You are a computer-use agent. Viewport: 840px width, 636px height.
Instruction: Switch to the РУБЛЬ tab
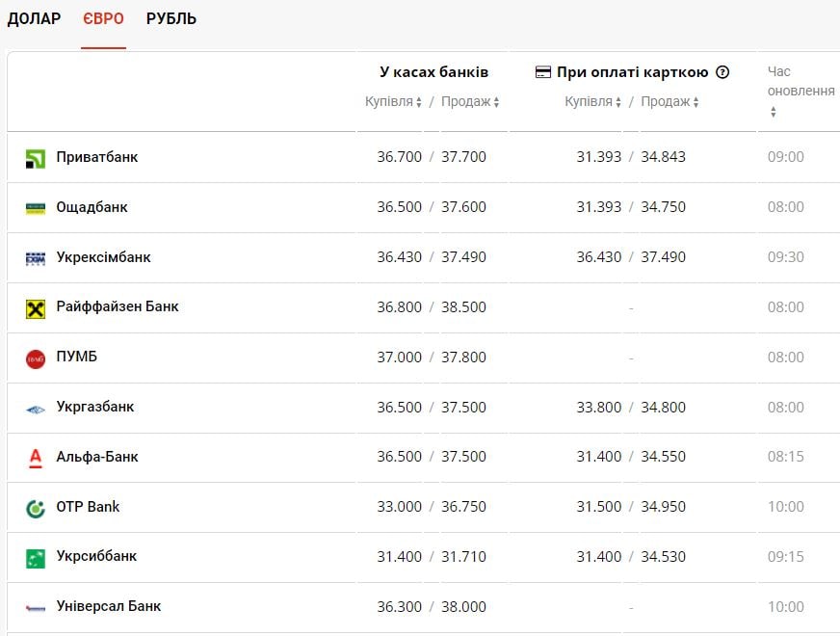171,19
